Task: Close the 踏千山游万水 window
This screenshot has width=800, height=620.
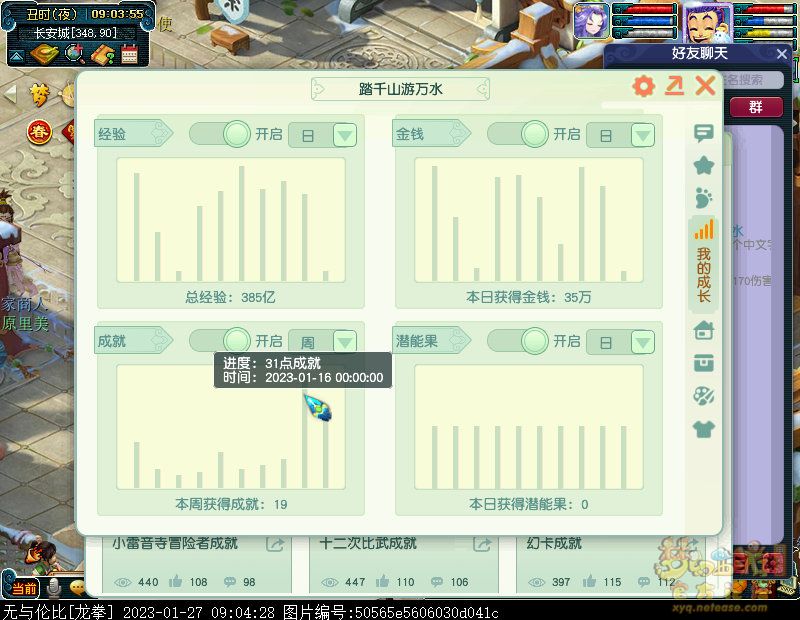Action: [x=705, y=86]
